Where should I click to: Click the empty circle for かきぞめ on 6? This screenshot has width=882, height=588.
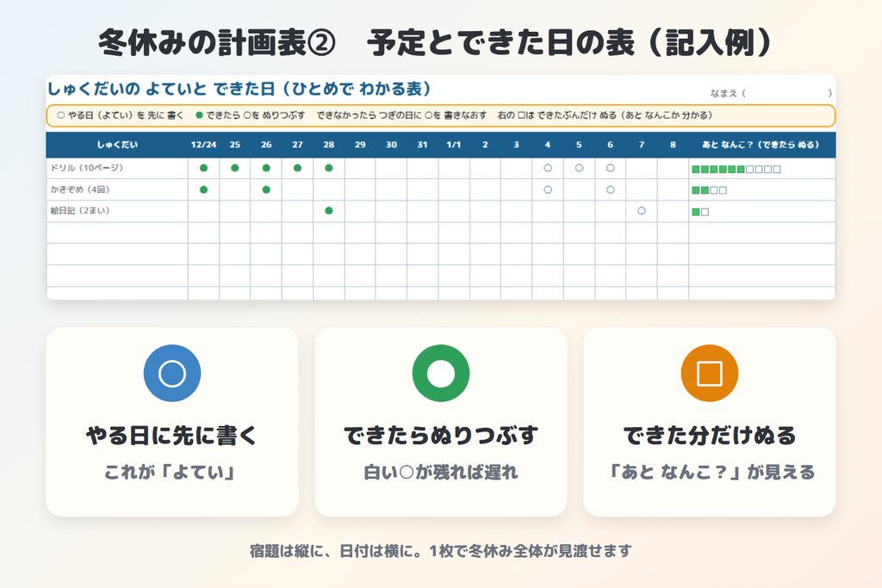pos(611,190)
